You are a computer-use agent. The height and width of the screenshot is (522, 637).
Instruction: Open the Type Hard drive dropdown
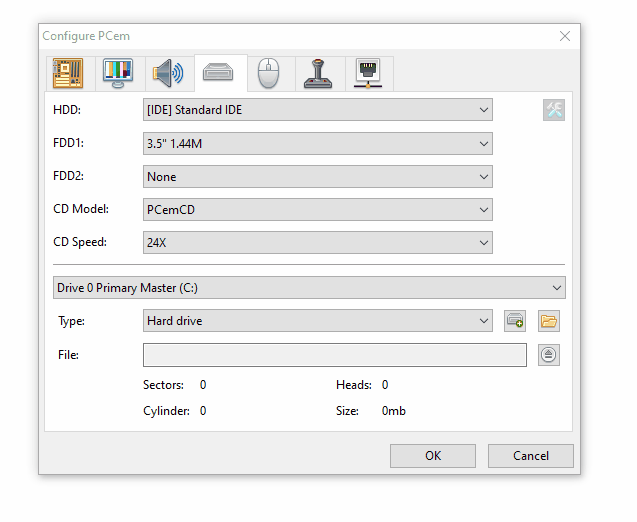318,321
